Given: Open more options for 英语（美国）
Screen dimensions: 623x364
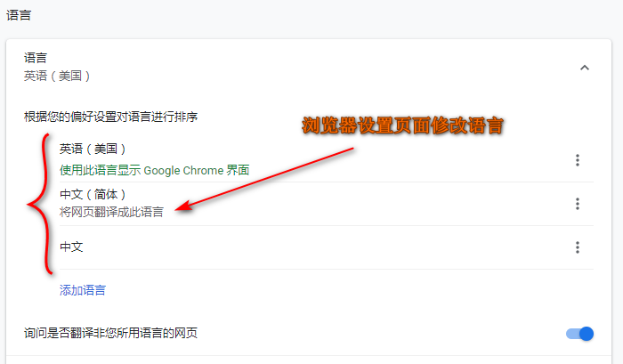Looking at the screenshot, I should [x=578, y=160].
